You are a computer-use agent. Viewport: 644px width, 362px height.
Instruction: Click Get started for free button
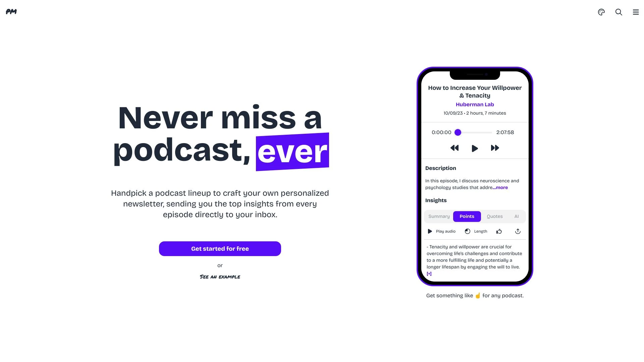[x=220, y=248]
